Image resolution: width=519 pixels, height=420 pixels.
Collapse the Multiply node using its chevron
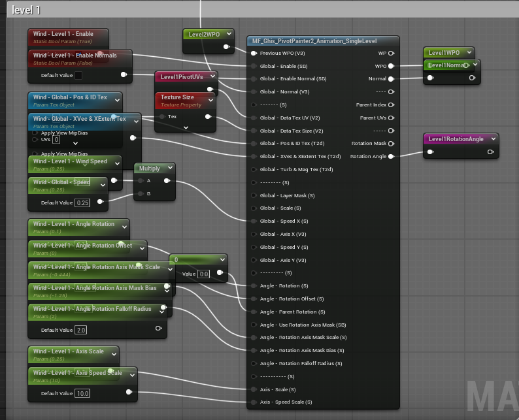[169, 169]
